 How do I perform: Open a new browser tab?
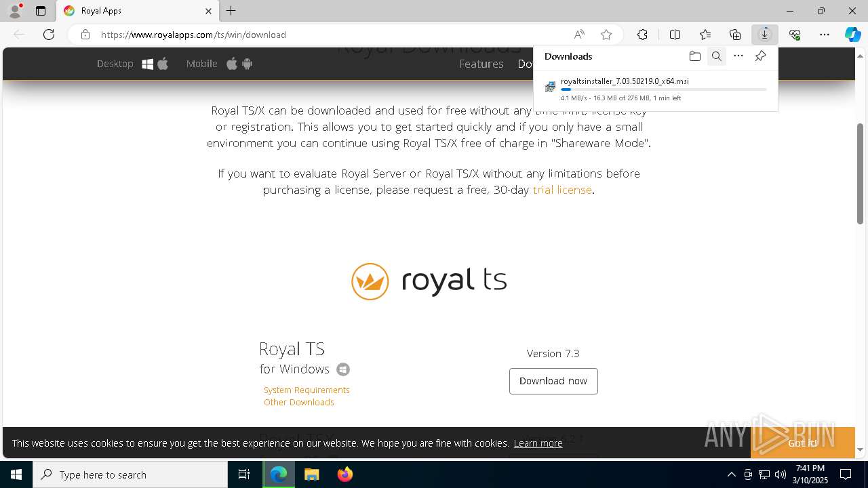click(x=231, y=11)
